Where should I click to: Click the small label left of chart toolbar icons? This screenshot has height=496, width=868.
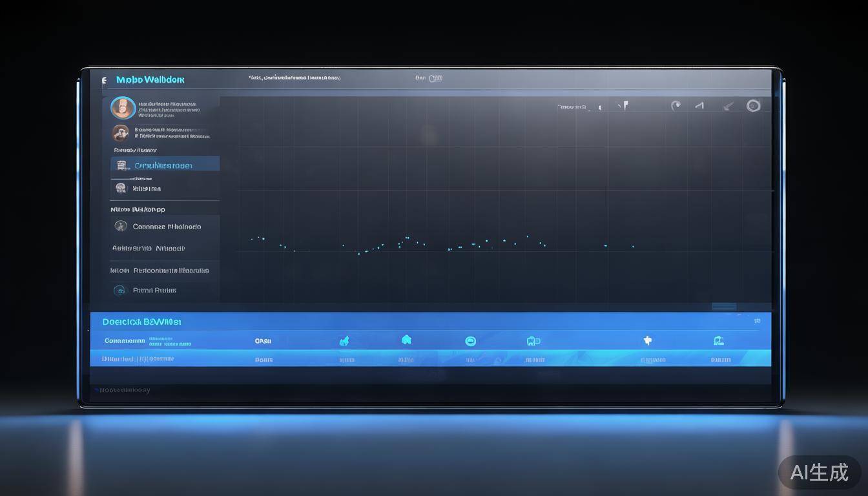coord(572,107)
